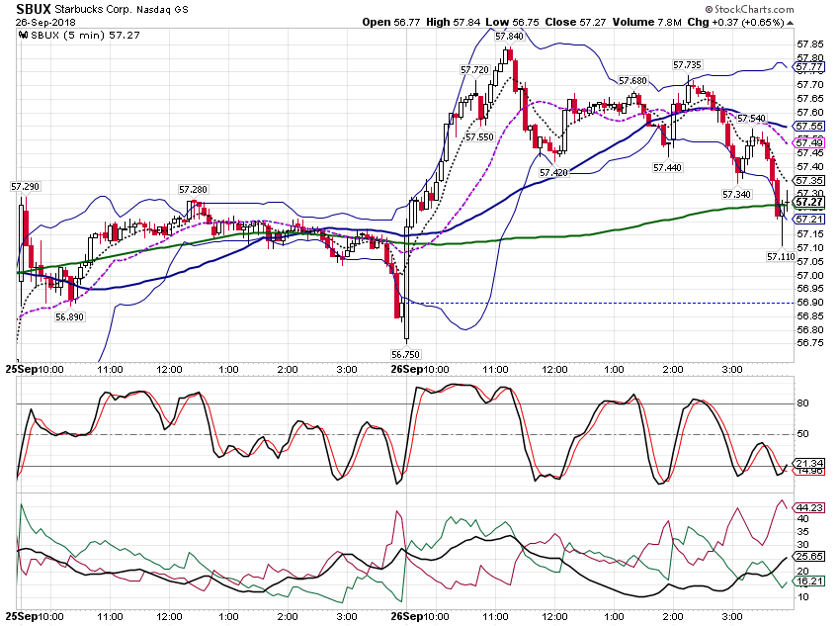Viewport: 840px width, 626px height.
Task: Click the 26-Sep-2018 date under the title
Action: pos(45,23)
